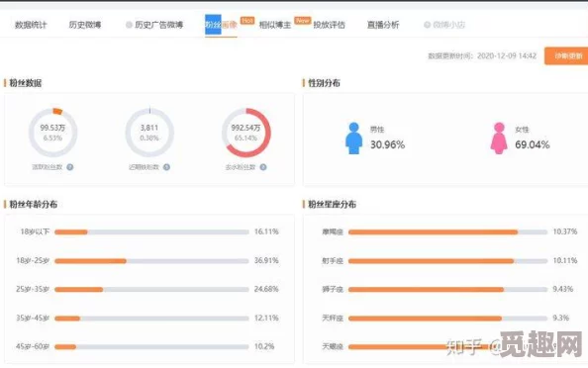Open help icon beside 活跃粉丝数
Viewport: 588px width, 368px height.
click(x=70, y=167)
